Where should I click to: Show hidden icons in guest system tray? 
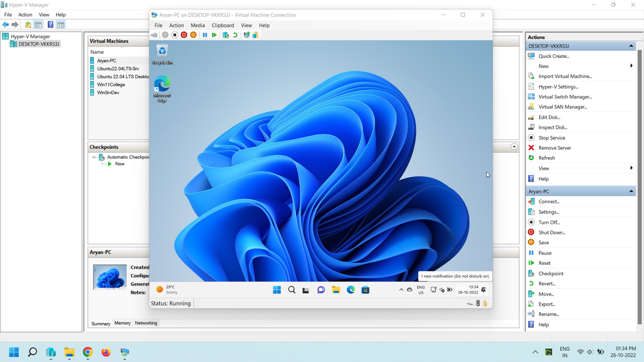[x=401, y=290]
